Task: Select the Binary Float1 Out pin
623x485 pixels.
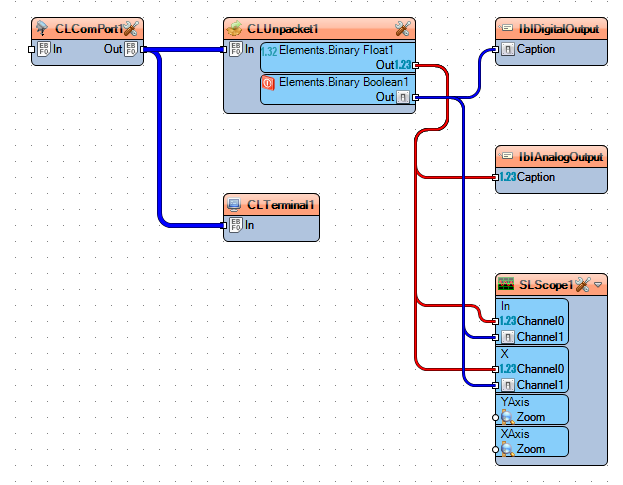Action: 416,65
